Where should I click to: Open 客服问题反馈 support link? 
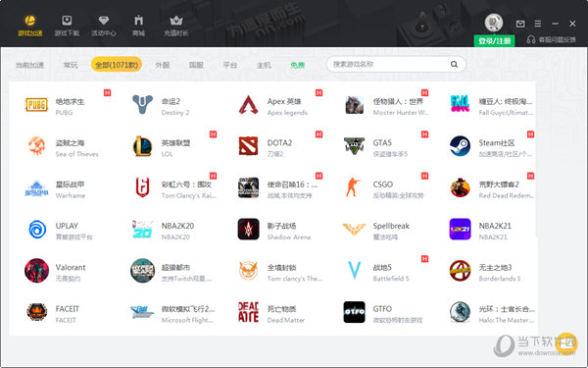point(551,39)
